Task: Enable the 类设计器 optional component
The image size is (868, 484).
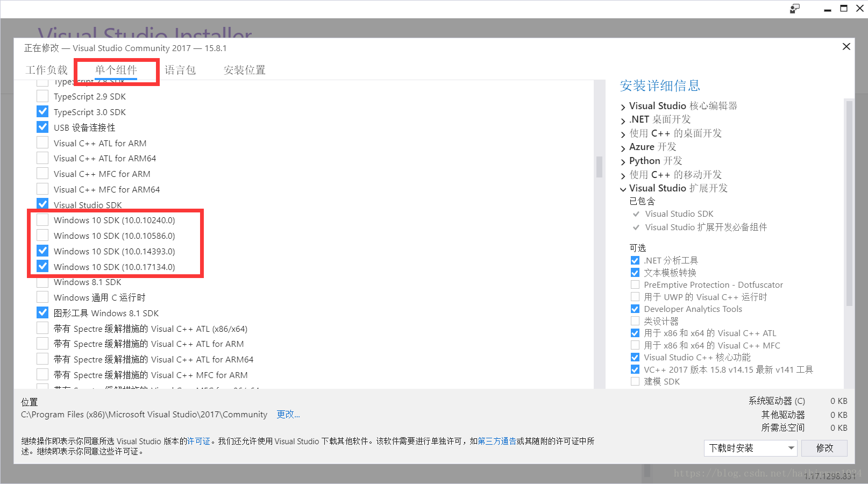Action: 635,321
